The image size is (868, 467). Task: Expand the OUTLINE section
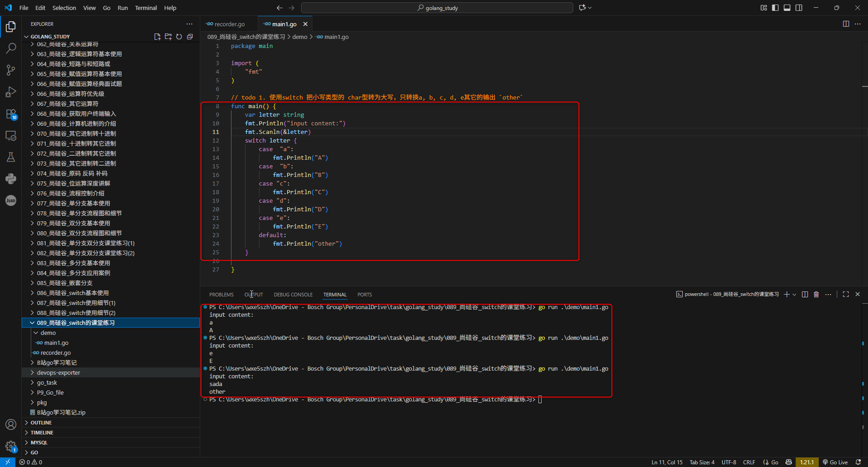41,423
